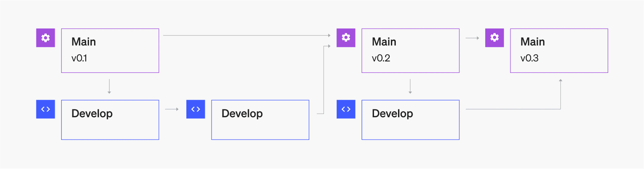Click the up arrowhead beneath the Main v0.3 box
Viewport: 644px width, 169px height.
point(560,81)
